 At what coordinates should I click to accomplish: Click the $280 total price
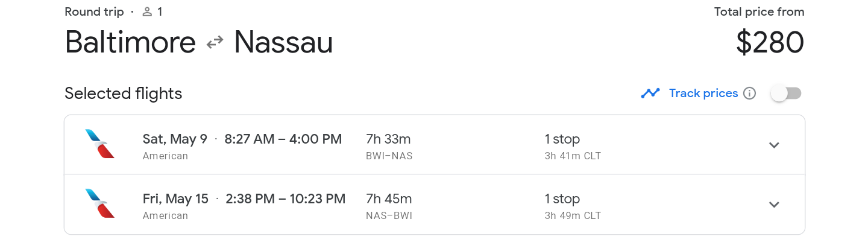(770, 43)
